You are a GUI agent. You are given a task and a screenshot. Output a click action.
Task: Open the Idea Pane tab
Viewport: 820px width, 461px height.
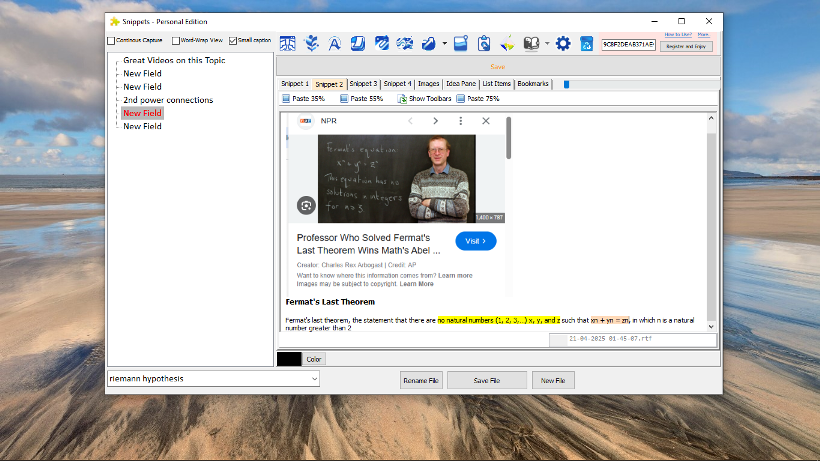461,84
